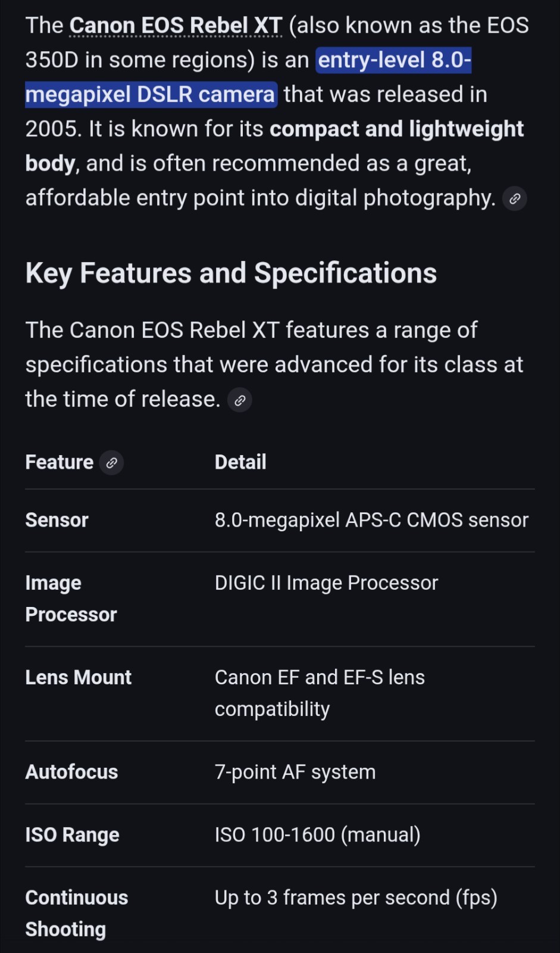Viewport: 560px width, 953px height.
Task: Select the Sensor row label
Action: tap(57, 520)
